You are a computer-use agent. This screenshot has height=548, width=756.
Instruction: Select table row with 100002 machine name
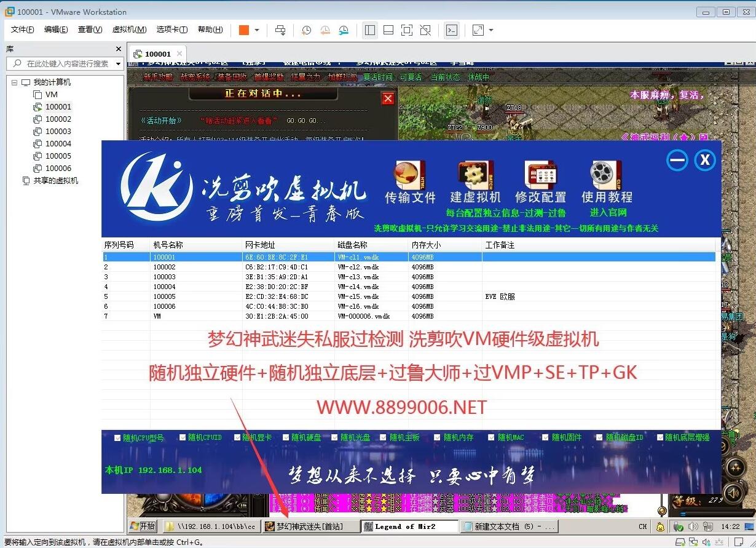click(409, 267)
